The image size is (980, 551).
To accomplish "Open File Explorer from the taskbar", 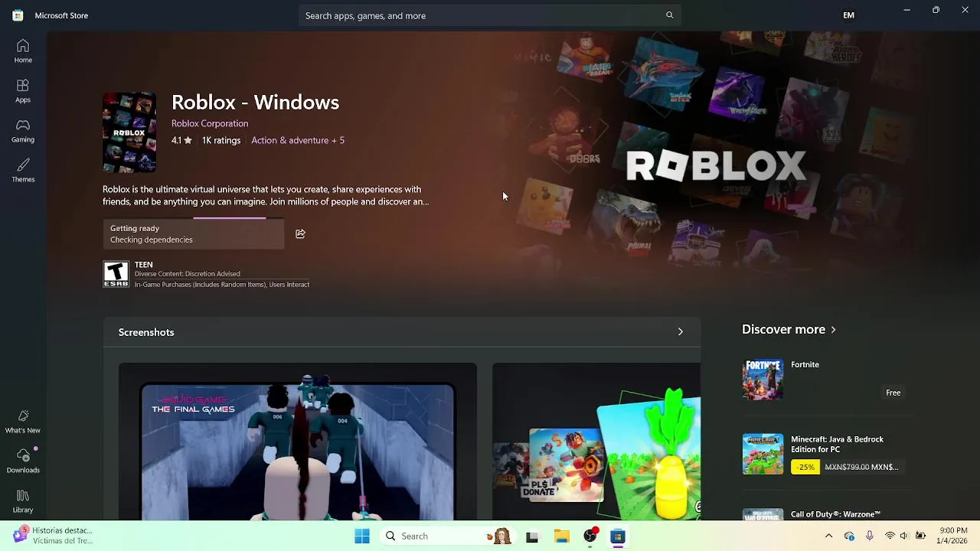I will [x=562, y=536].
